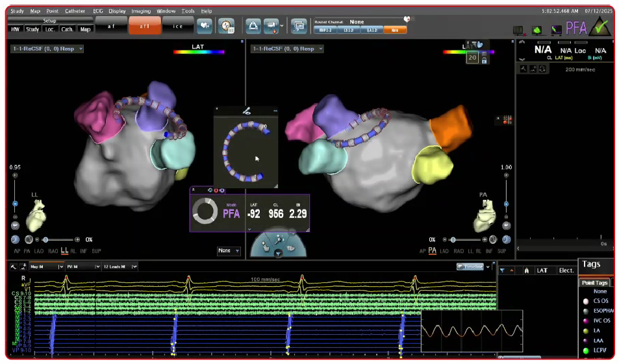Open the Catheter menu
Image resolution: width=619 pixels, height=364 pixels.
point(75,11)
